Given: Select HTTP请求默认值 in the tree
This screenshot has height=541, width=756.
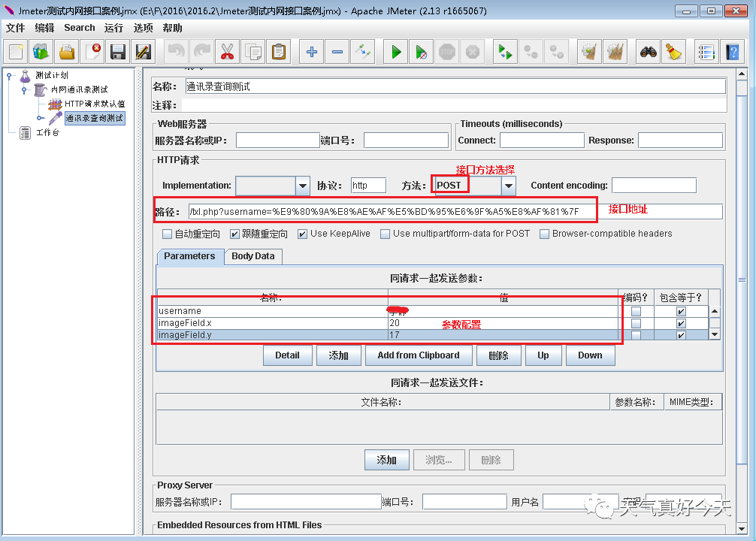Looking at the screenshot, I should 95,104.
